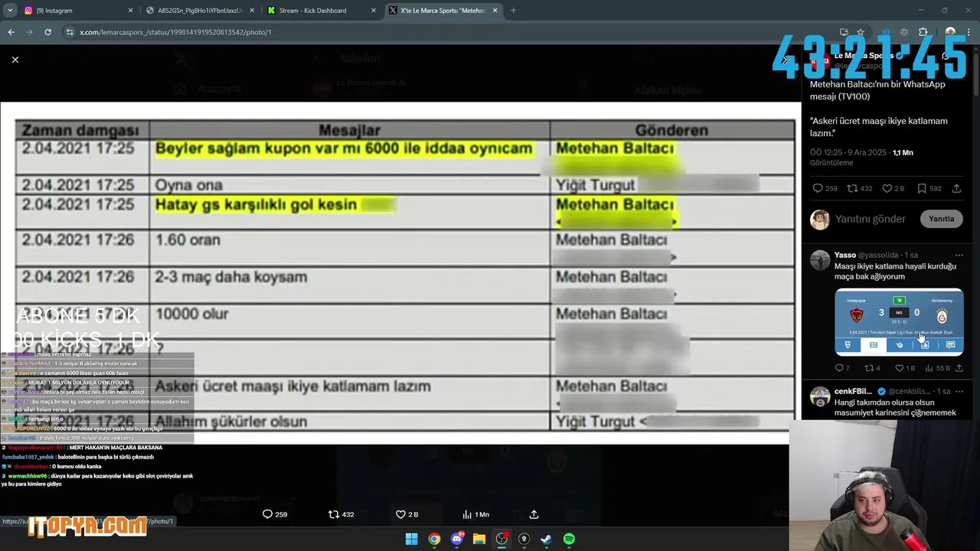The height and width of the screenshot is (551, 980).
Task: Click the tweet text 'Askeri ücret maaşı ikiye katlamam lazım.'
Action: tap(879, 127)
